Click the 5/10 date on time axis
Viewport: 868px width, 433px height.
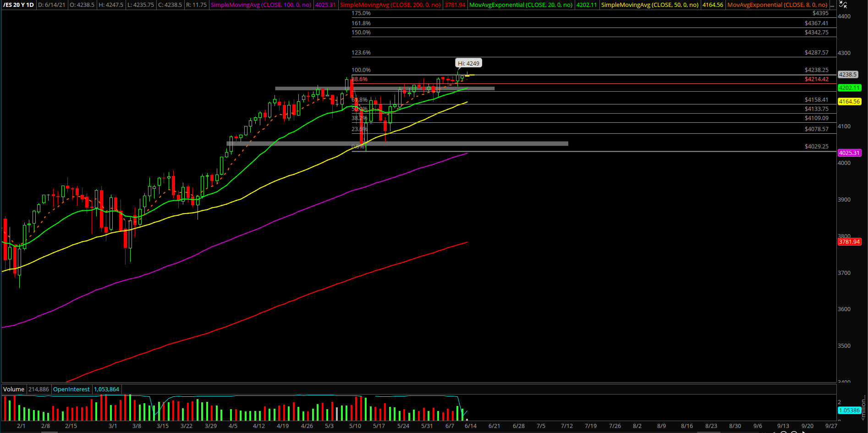[x=355, y=426]
